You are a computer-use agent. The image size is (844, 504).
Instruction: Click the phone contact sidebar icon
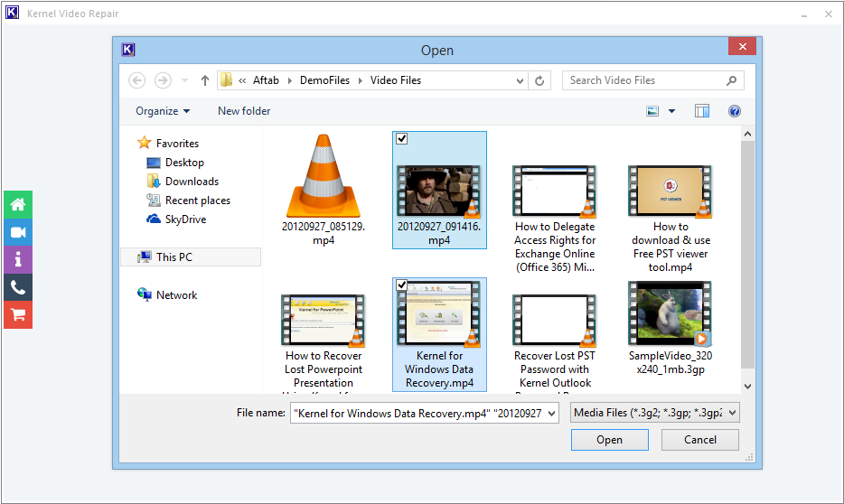coord(17,287)
